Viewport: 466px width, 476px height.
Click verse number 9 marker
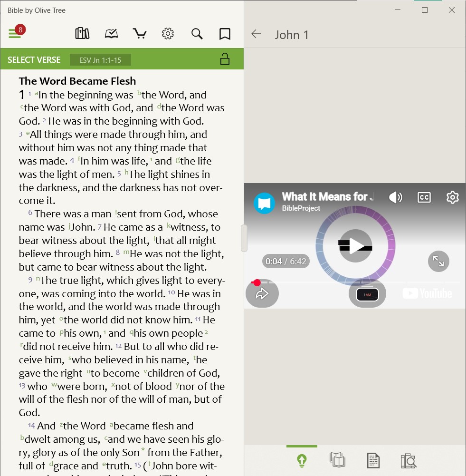30,279
